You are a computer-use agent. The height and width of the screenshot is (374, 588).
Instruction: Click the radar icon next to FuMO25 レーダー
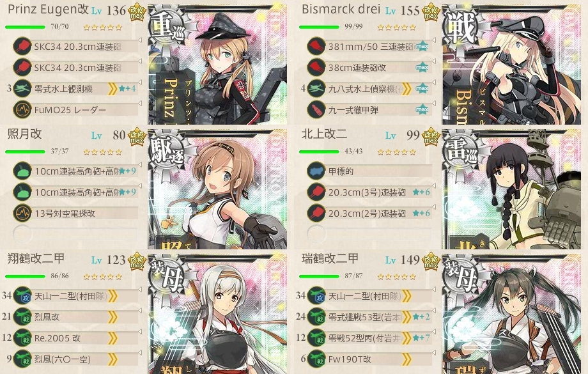[x=22, y=110]
